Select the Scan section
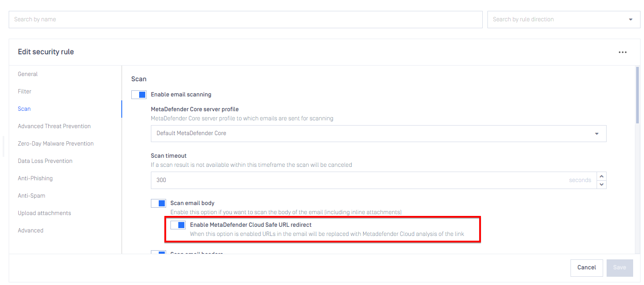This screenshot has height=285, width=644. coord(24,109)
